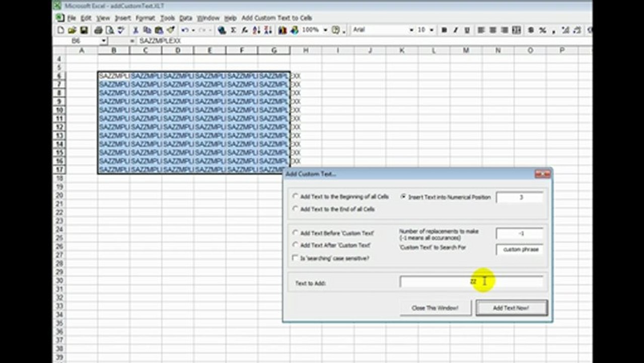Open the Undo history dropdown arrow
The image size is (644, 363).
(x=193, y=30)
